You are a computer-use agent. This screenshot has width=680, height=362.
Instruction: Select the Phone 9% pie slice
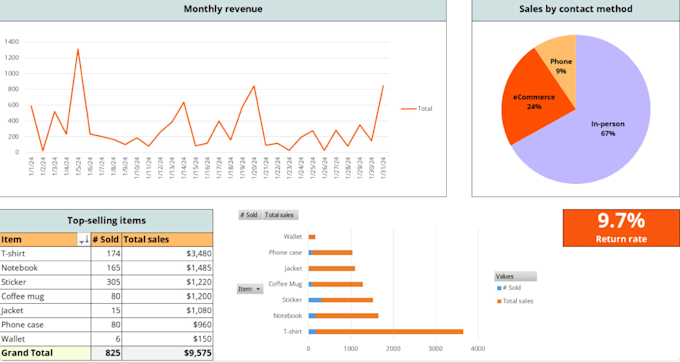click(x=561, y=66)
